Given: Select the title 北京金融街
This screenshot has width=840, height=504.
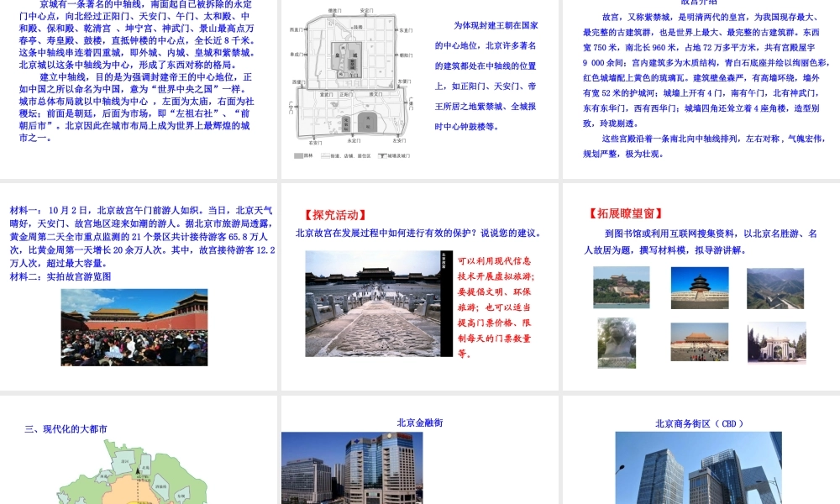Looking at the screenshot, I should pos(420,423).
